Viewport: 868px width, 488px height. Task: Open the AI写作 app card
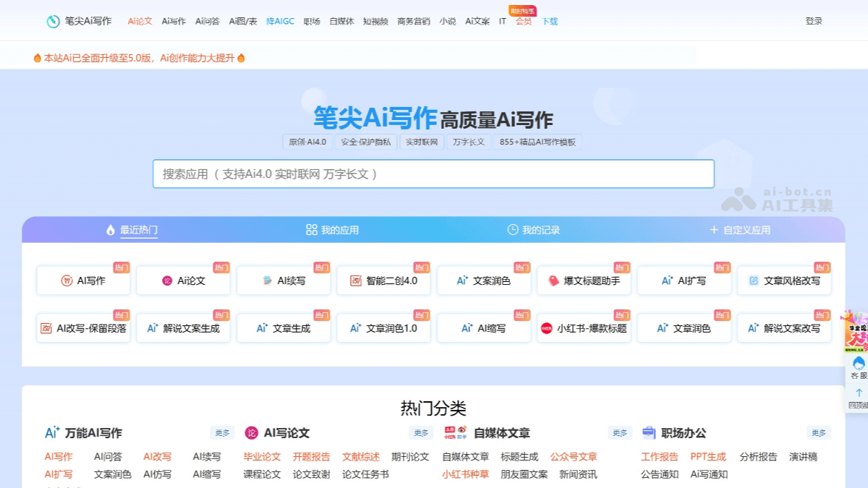[84, 281]
